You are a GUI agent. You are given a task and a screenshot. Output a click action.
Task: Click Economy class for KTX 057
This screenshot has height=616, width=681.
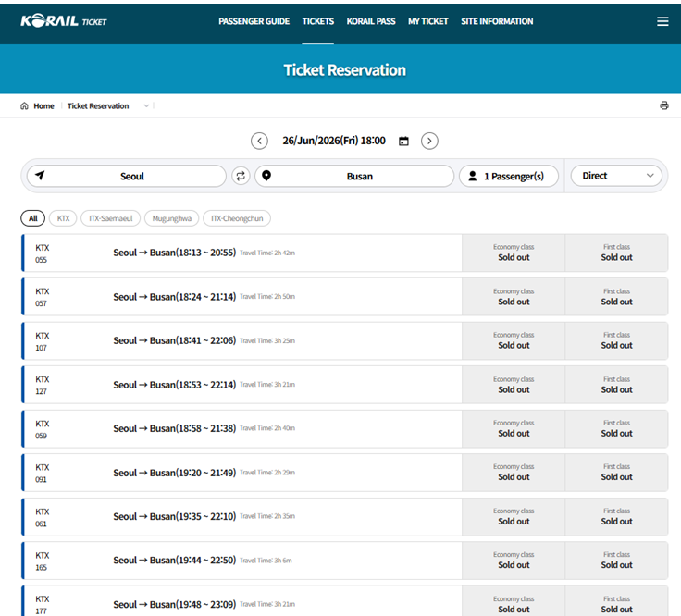point(514,297)
